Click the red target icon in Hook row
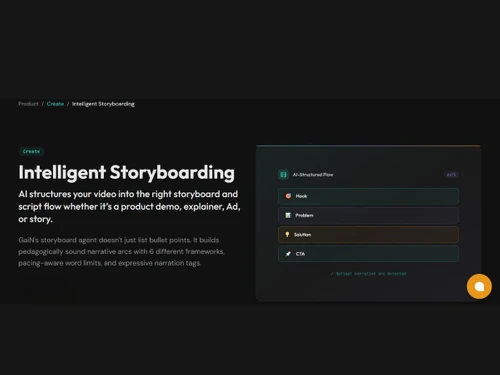The image size is (500, 375). coord(288,196)
